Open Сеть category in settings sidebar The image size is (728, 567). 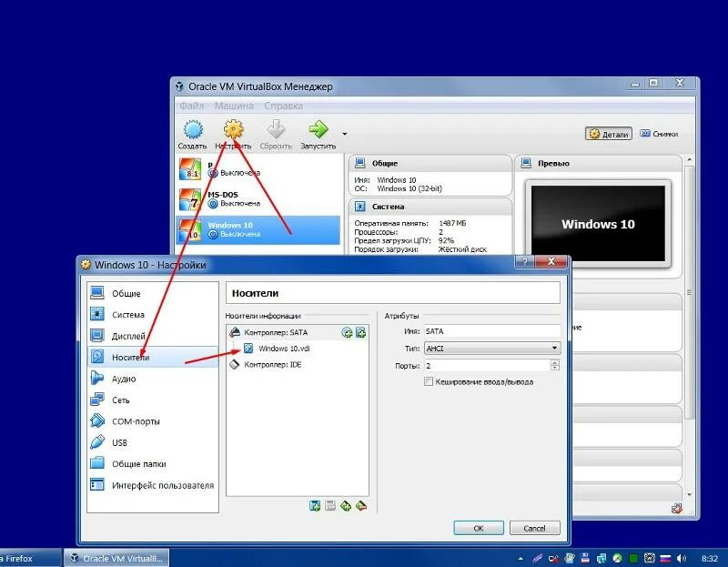pyautogui.click(x=153, y=400)
